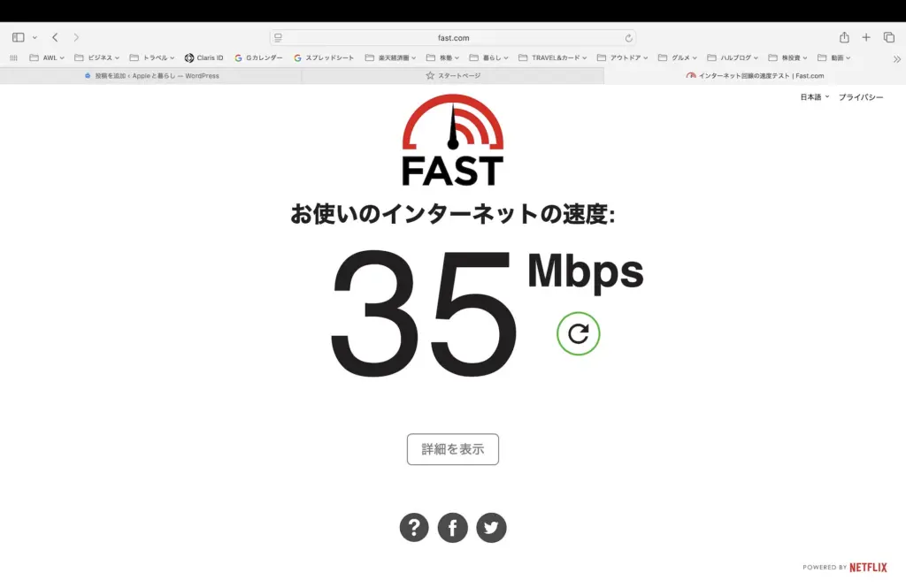Image resolution: width=906 pixels, height=588 pixels.
Task: Restart the speed test with refresh button
Action: pyautogui.click(x=579, y=333)
